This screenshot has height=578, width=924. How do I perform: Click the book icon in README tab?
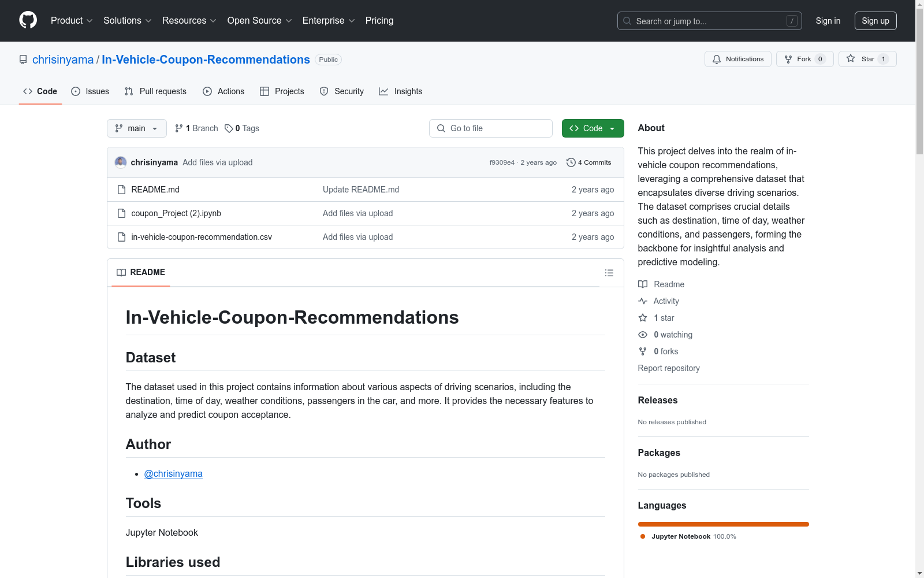tap(121, 272)
